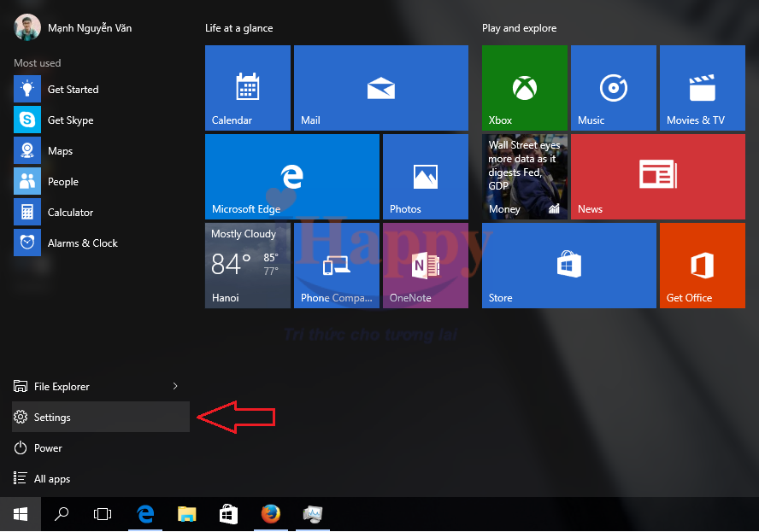
Task: Click the Play and explore heading
Action: click(x=520, y=28)
